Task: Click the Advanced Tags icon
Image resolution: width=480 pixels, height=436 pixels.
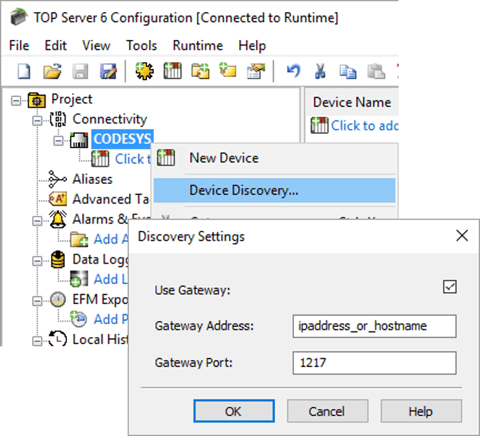Action: [58, 199]
